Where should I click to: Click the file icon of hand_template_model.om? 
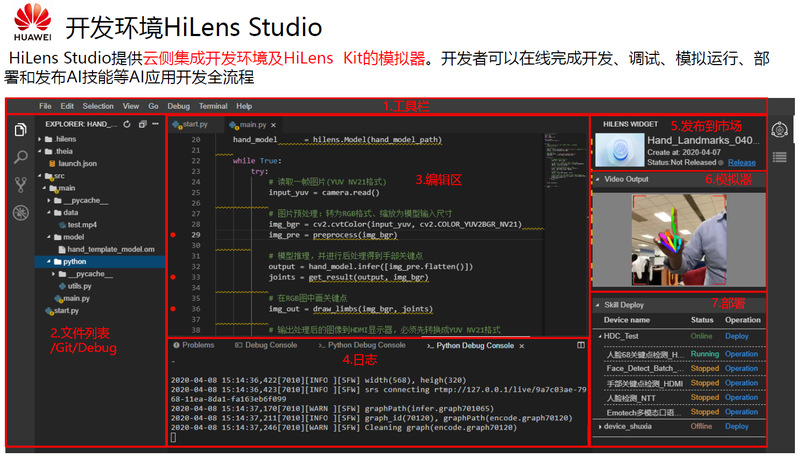point(62,249)
